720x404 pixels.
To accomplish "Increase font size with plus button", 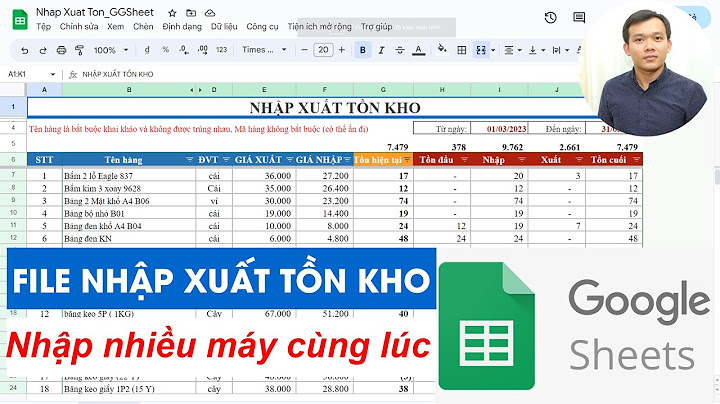I will (342, 50).
